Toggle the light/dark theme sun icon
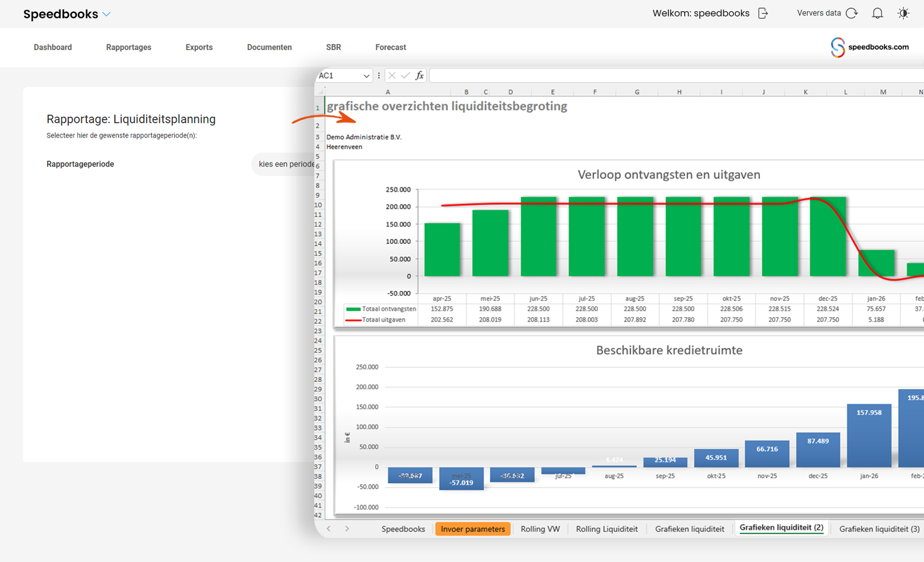924x562 pixels. [x=903, y=13]
